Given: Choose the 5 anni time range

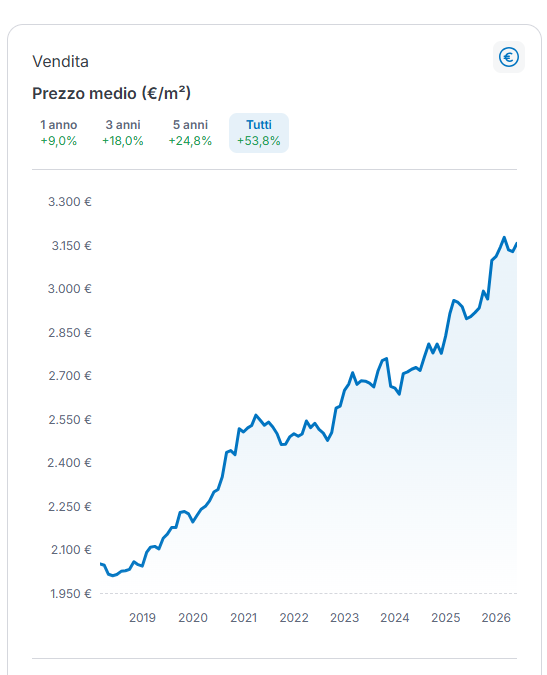Looking at the screenshot, I should (190, 133).
